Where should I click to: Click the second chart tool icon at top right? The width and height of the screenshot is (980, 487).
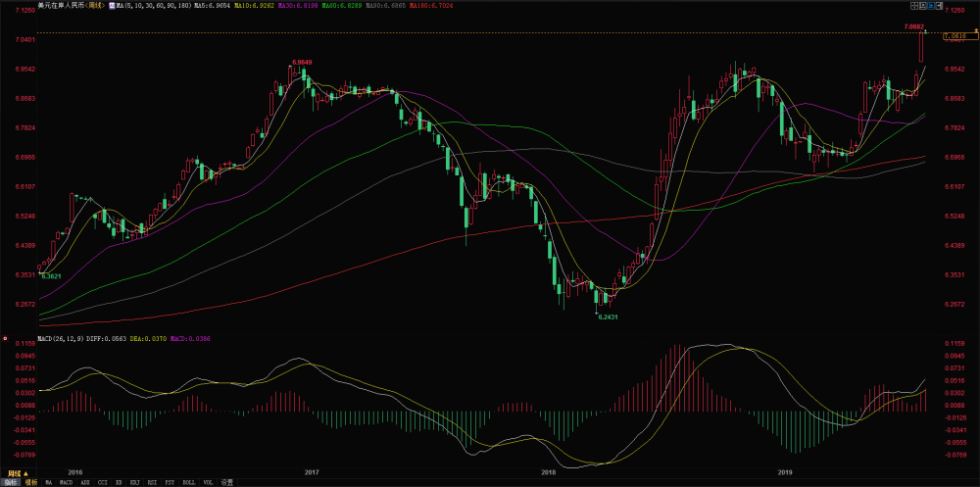click(922, 6)
